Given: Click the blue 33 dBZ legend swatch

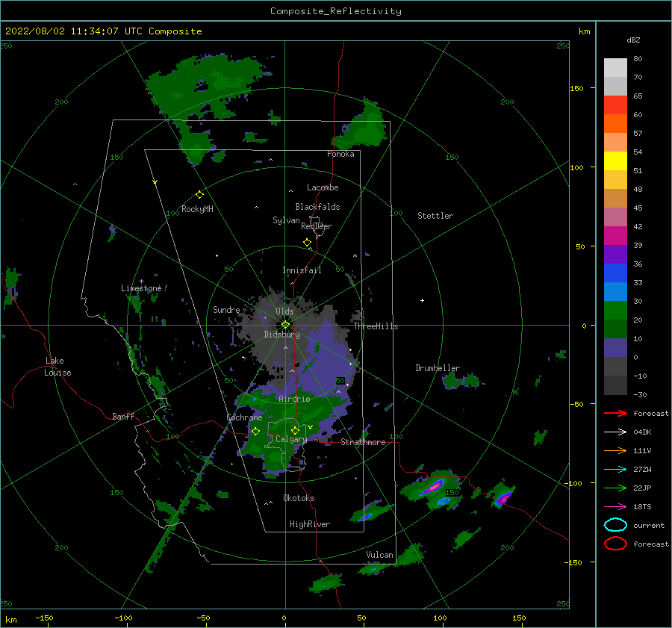Looking at the screenshot, I should coord(615,273).
